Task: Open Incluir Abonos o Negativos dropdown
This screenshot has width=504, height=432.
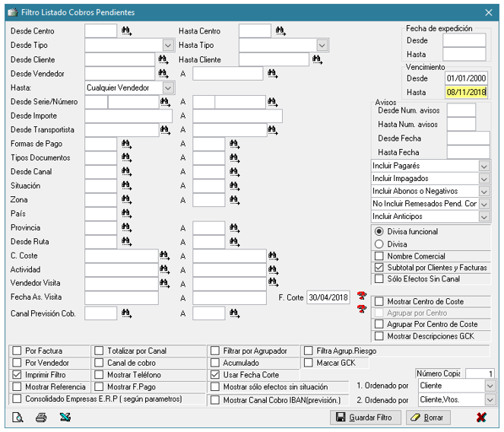Action: (x=484, y=192)
